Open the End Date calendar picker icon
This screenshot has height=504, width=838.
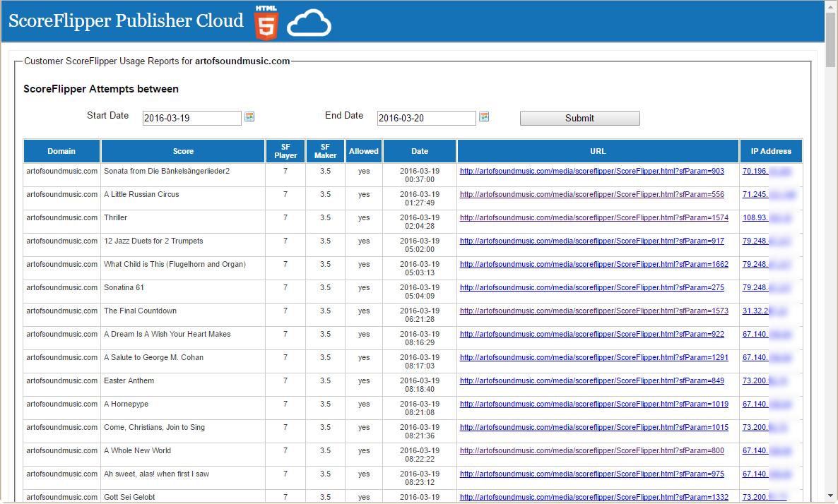point(484,116)
